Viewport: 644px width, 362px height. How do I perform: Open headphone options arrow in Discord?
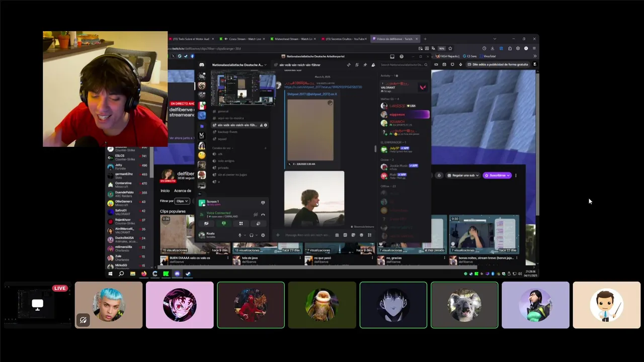point(257,235)
